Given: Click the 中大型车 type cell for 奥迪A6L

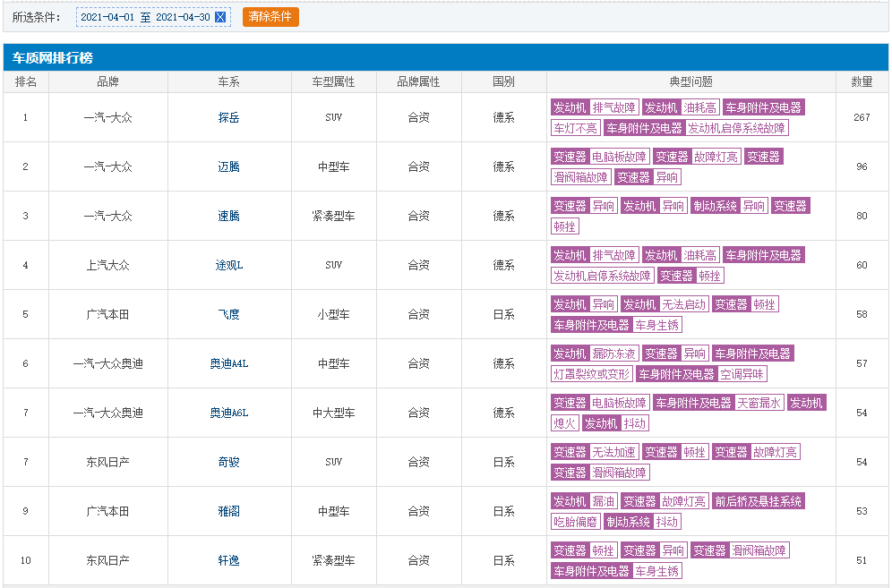Looking at the screenshot, I should point(333,413).
